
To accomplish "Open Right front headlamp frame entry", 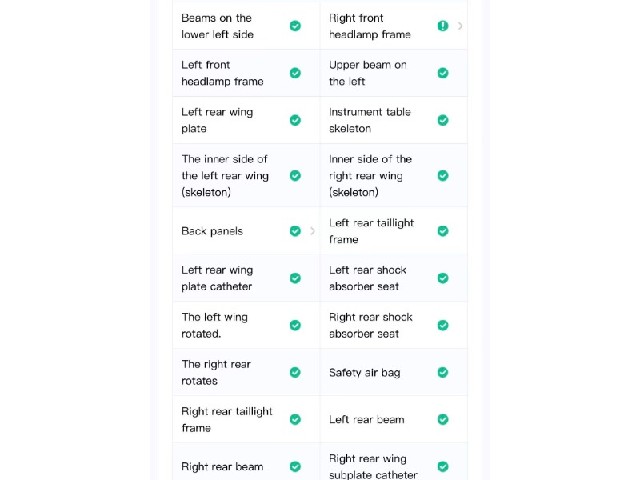I will click(394, 26).
